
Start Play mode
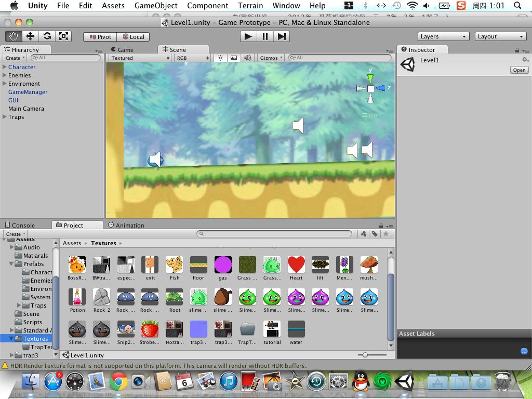coord(248,36)
